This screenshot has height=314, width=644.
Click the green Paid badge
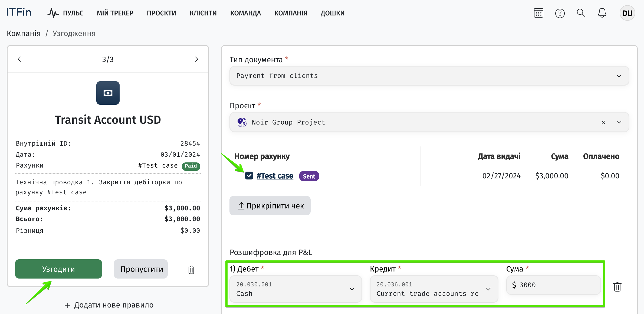coord(191,166)
